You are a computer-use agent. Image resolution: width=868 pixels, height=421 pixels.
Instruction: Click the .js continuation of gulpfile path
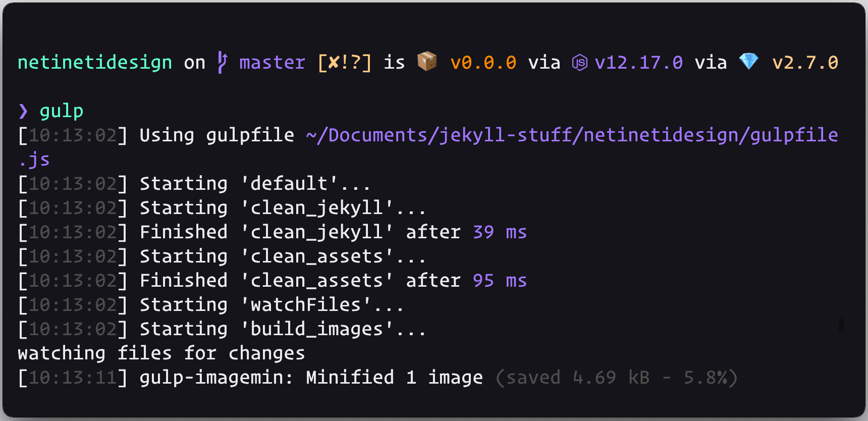coord(34,160)
